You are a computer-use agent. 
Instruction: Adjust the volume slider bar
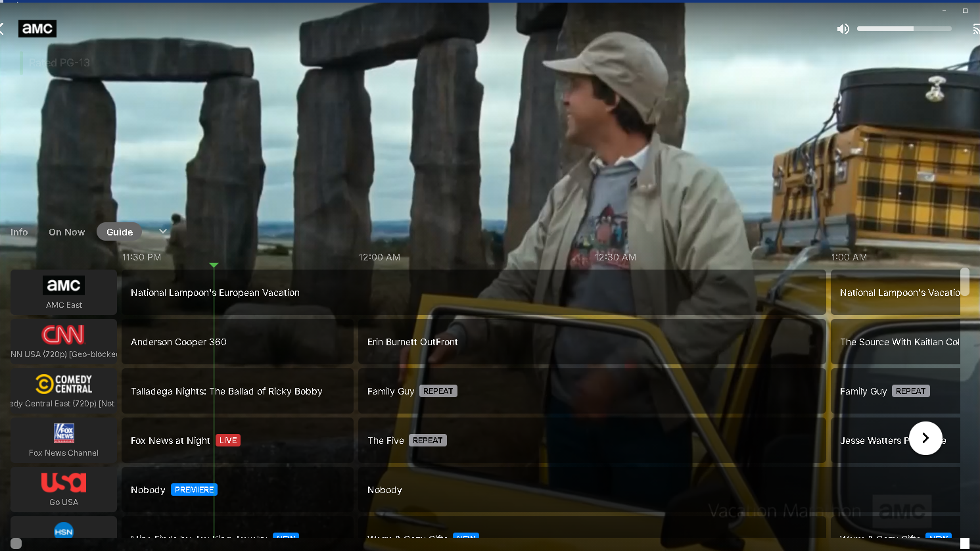(x=904, y=29)
